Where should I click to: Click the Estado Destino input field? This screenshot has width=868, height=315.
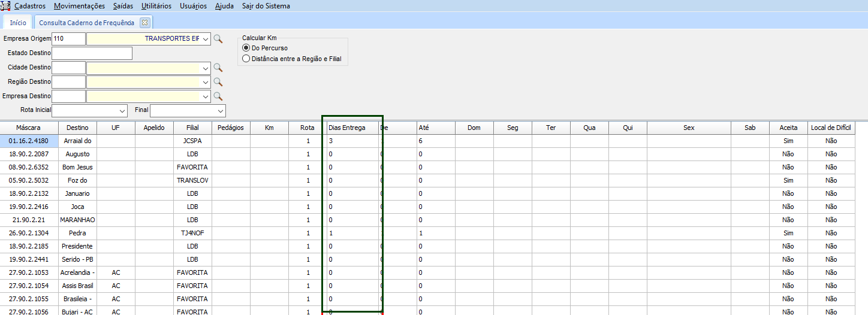(92, 53)
